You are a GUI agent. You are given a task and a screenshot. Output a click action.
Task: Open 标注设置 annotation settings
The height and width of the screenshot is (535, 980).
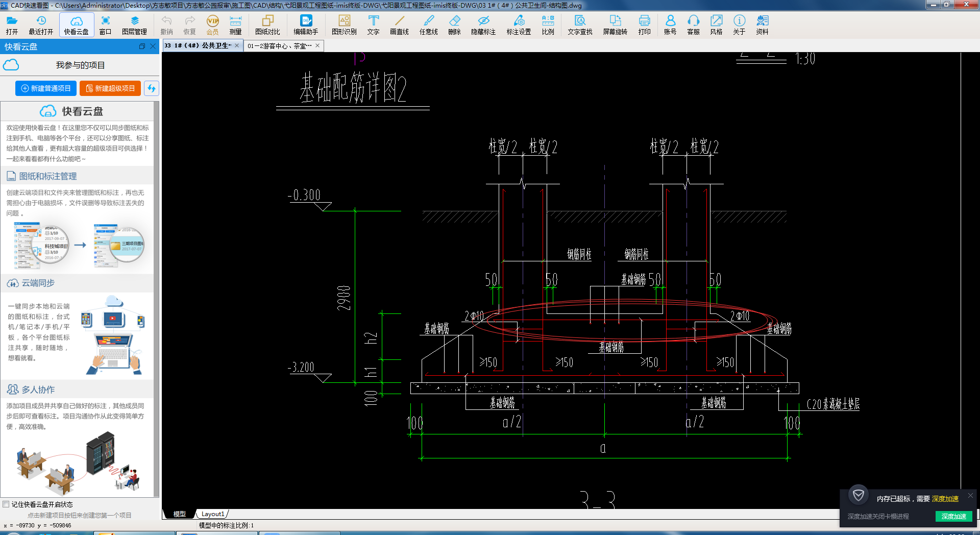[x=519, y=25]
